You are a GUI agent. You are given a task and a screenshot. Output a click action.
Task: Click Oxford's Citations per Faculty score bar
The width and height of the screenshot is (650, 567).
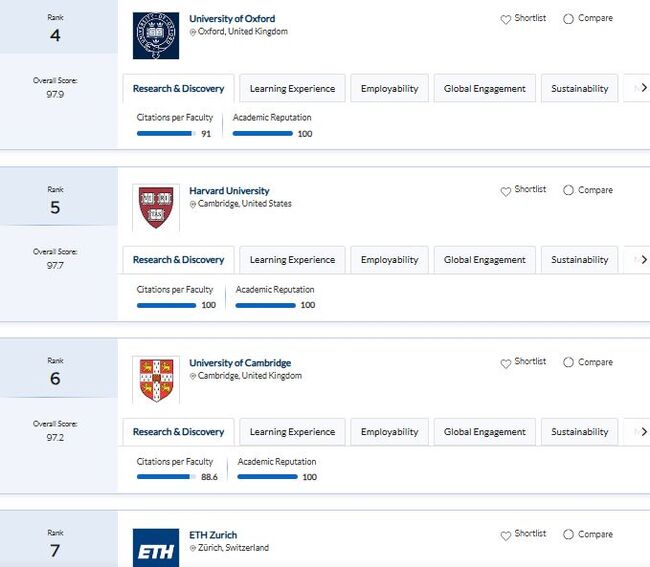[165, 133]
